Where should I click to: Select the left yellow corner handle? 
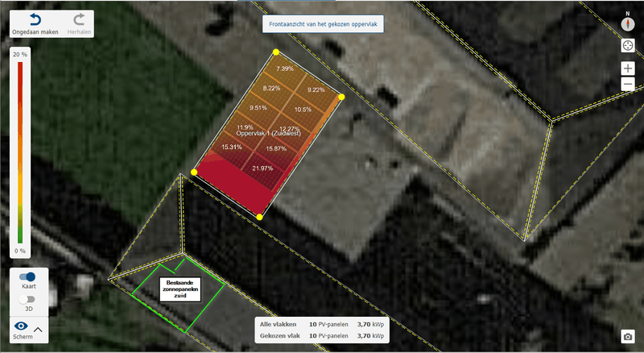click(x=194, y=172)
